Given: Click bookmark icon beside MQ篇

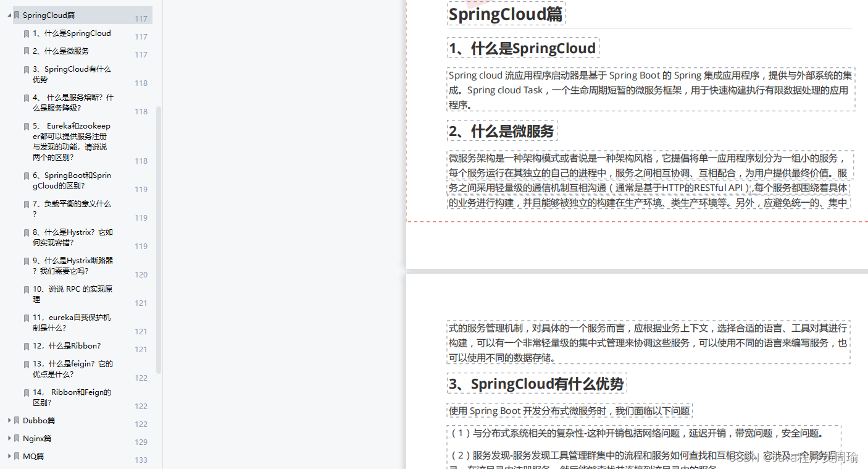Looking at the screenshot, I should coord(17,456).
